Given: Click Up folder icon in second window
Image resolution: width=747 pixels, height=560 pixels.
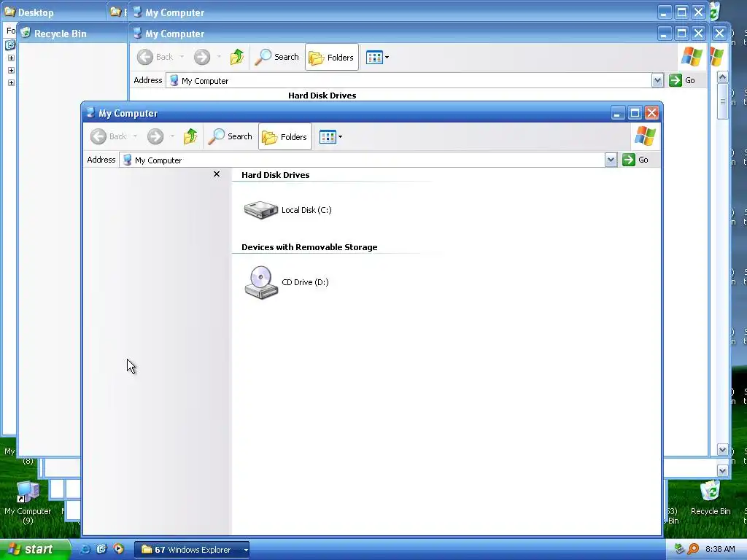Looking at the screenshot, I should (237, 57).
